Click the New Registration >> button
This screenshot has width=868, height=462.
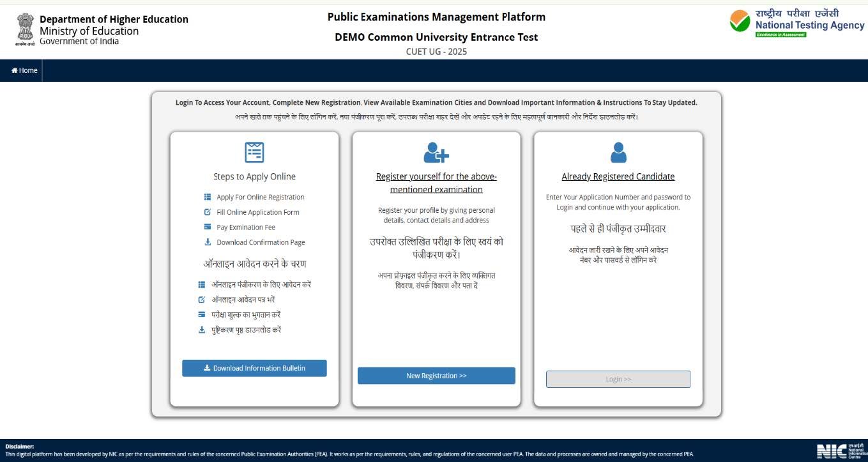(x=436, y=376)
